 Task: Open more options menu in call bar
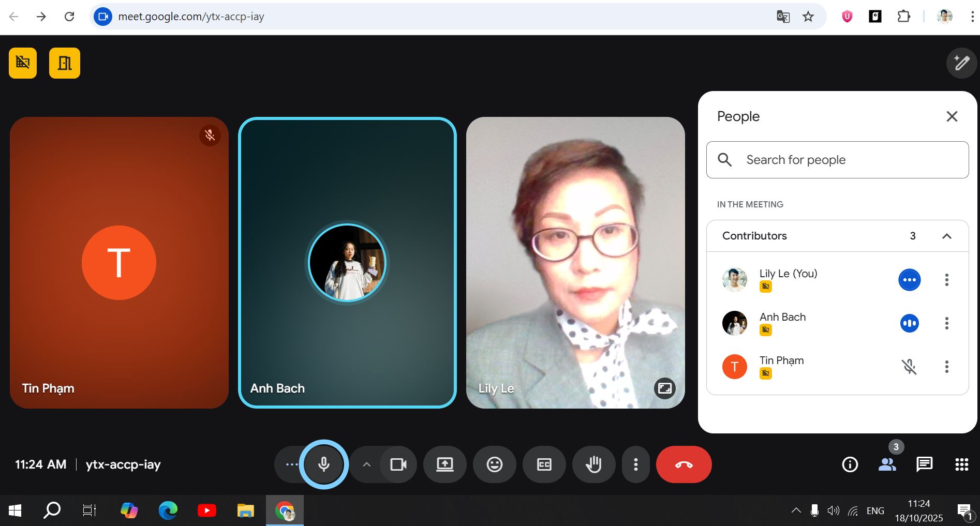[635, 464]
